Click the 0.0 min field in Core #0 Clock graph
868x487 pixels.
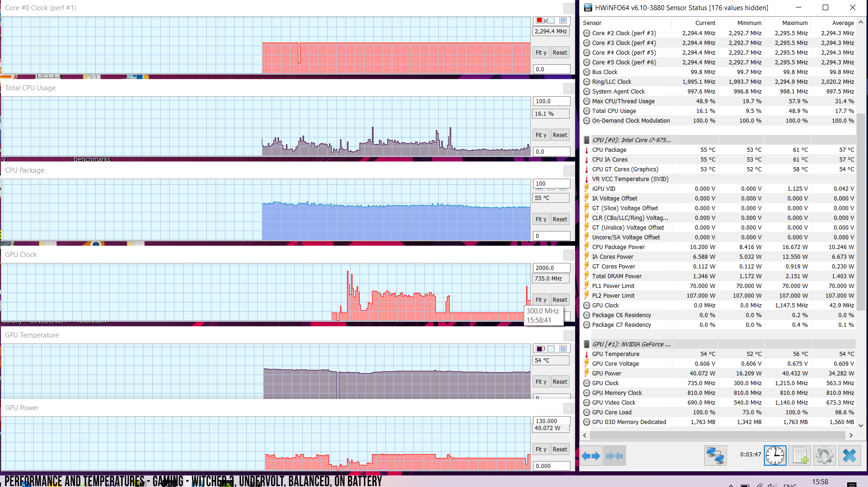click(552, 69)
